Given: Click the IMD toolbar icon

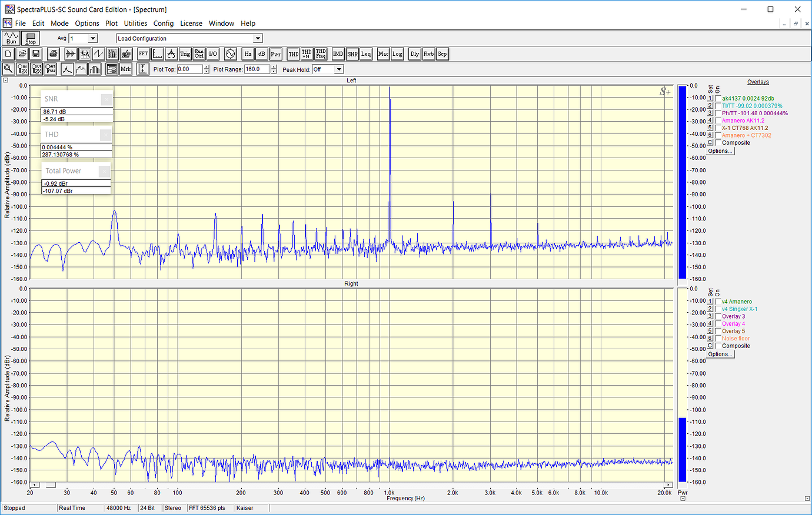Looking at the screenshot, I should tap(338, 54).
